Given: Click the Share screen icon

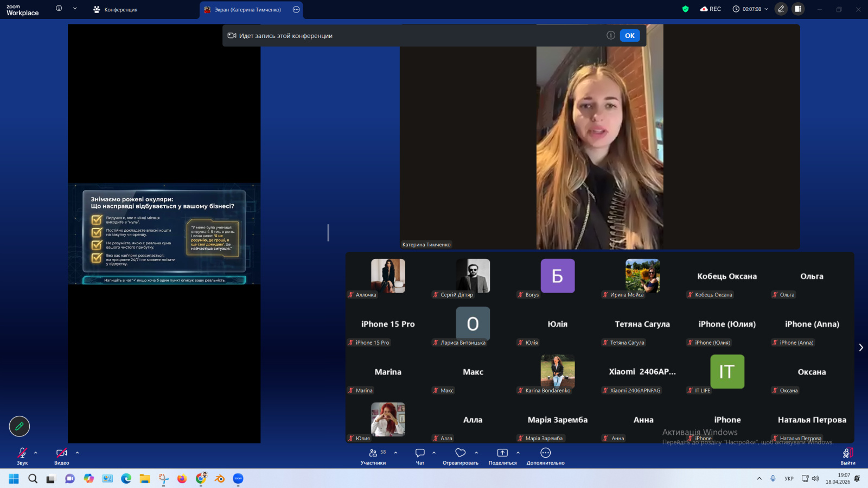Looking at the screenshot, I should (502, 453).
